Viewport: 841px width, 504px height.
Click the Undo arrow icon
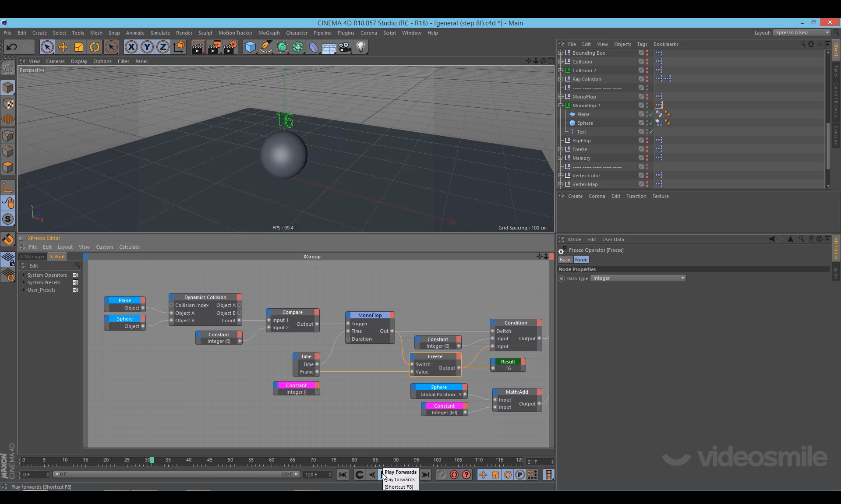coord(12,47)
